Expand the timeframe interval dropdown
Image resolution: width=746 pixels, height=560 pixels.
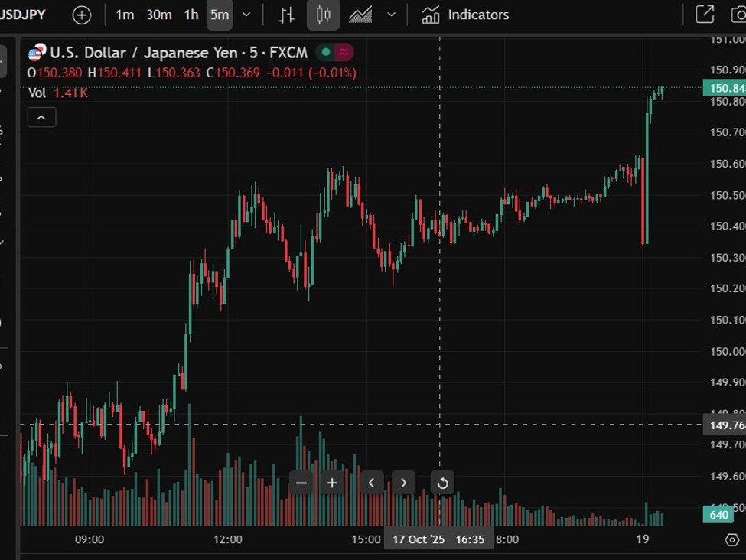[246, 15]
